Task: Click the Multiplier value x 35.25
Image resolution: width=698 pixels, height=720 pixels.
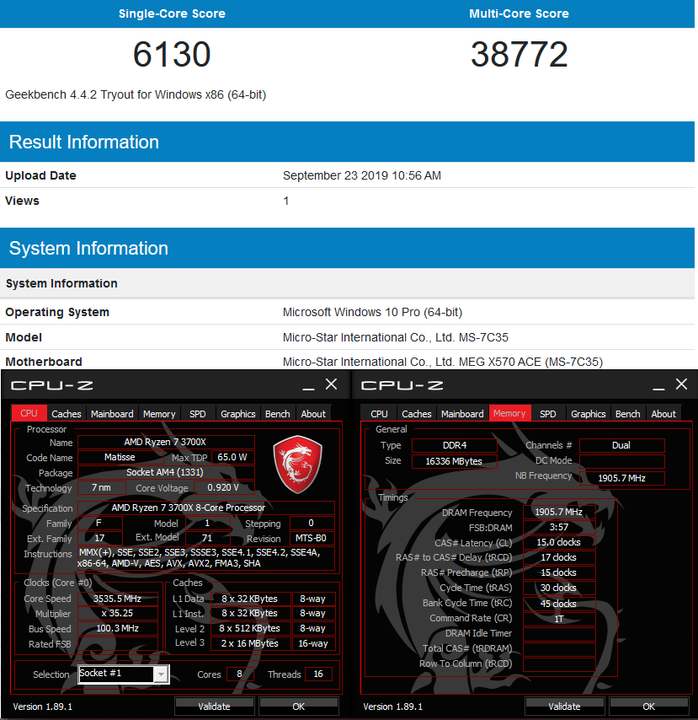Action: (118, 613)
